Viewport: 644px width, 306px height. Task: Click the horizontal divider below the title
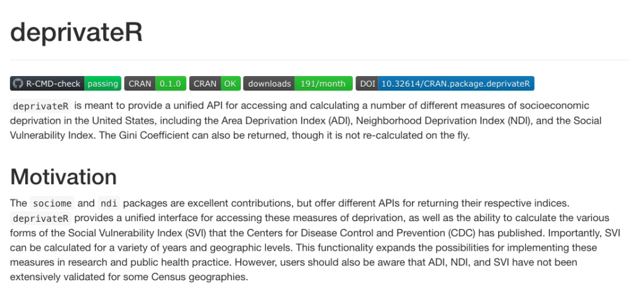[320, 60]
